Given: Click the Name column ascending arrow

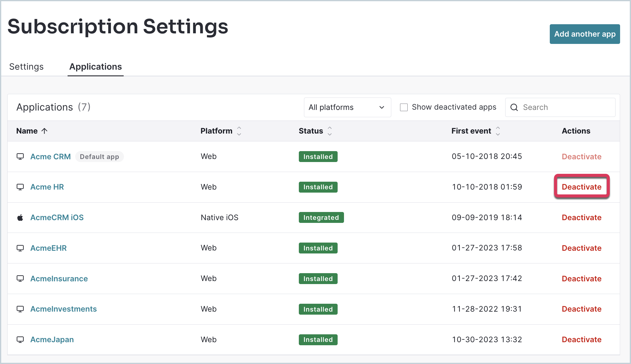Looking at the screenshot, I should 45,131.
